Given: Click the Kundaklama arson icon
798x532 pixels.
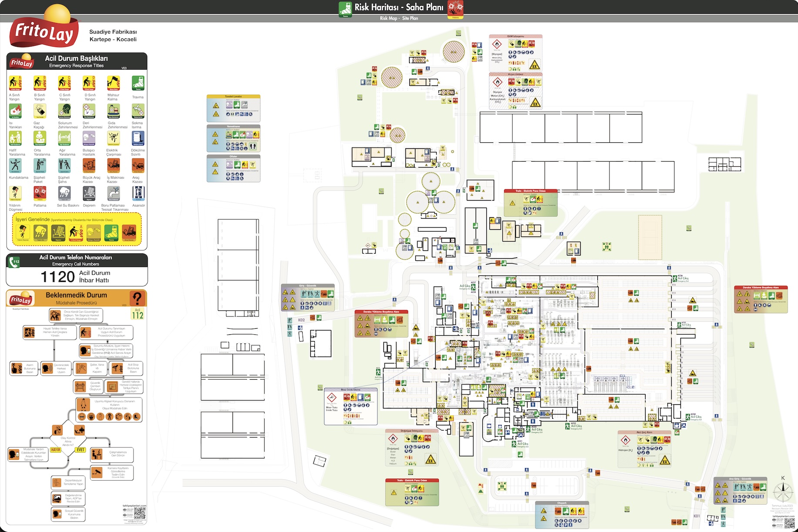Looking at the screenshot, I should pos(15,166).
